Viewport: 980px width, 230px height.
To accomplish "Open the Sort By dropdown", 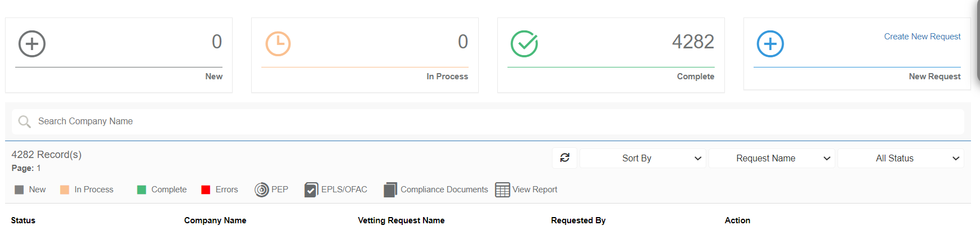I will (643, 159).
